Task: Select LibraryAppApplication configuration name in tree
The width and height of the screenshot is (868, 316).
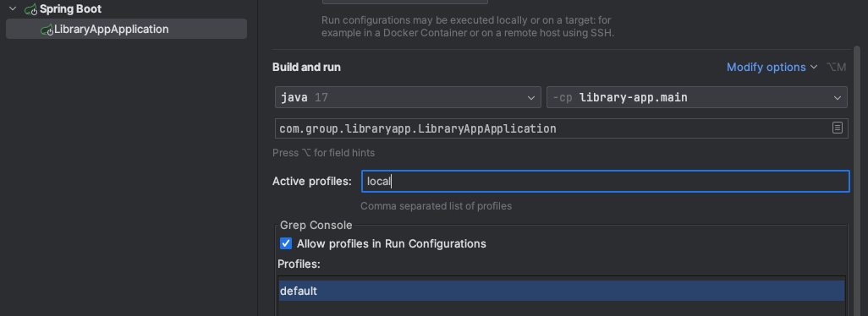Action: click(x=112, y=30)
